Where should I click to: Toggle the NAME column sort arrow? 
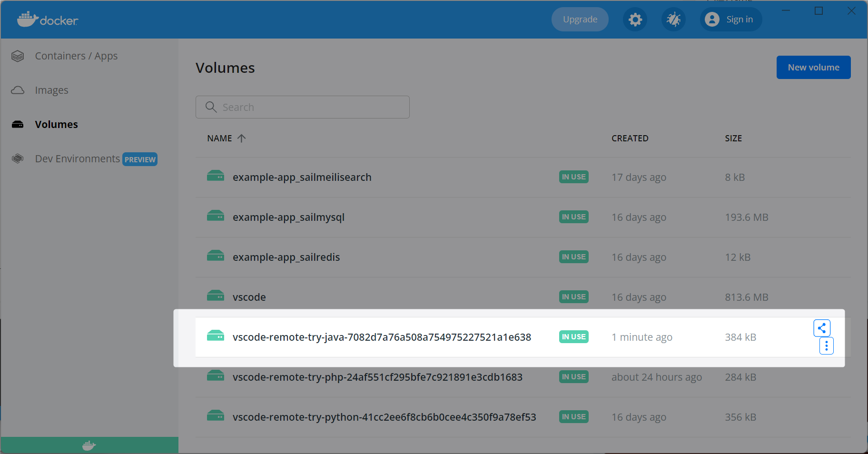(x=242, y=138)
